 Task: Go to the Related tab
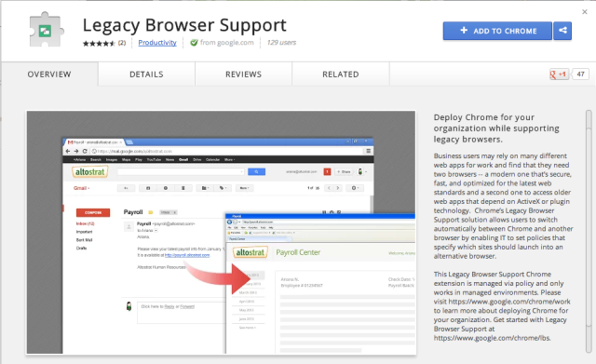tap(341, 74)
